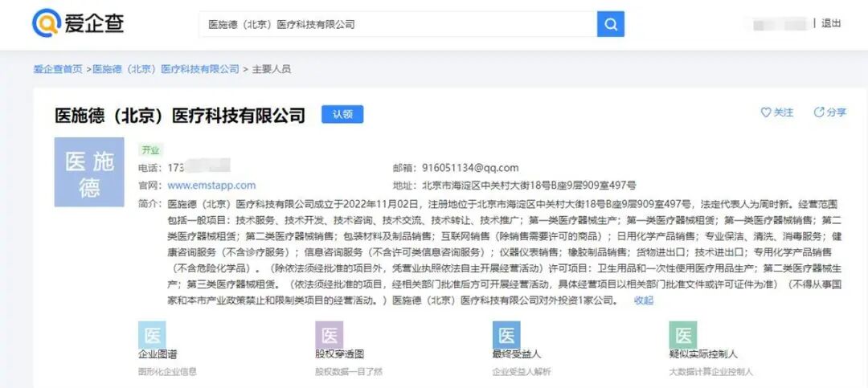Click the 开业 status tag
This screenshot has width=868, height=388.
click(150, 150)
